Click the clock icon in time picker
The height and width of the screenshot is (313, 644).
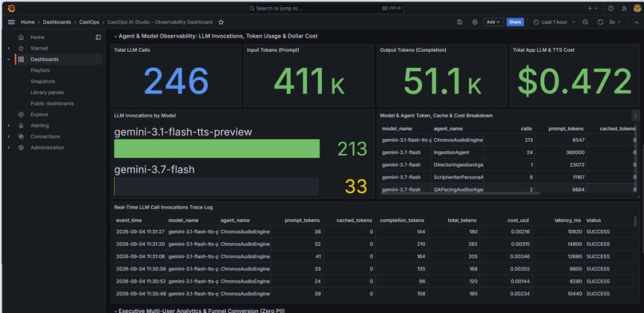pyautogui.click(x=535, y=22)
